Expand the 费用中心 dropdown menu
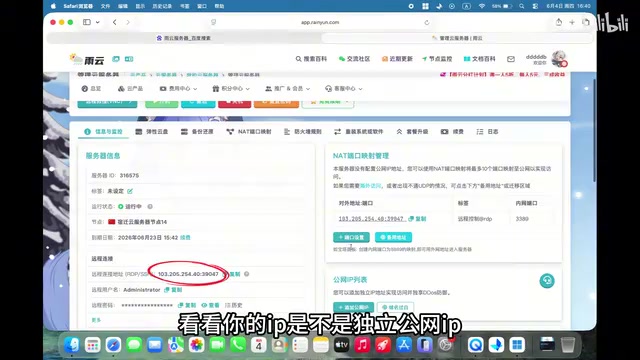The height and width of the screenshot is (360, 640). 178,89
